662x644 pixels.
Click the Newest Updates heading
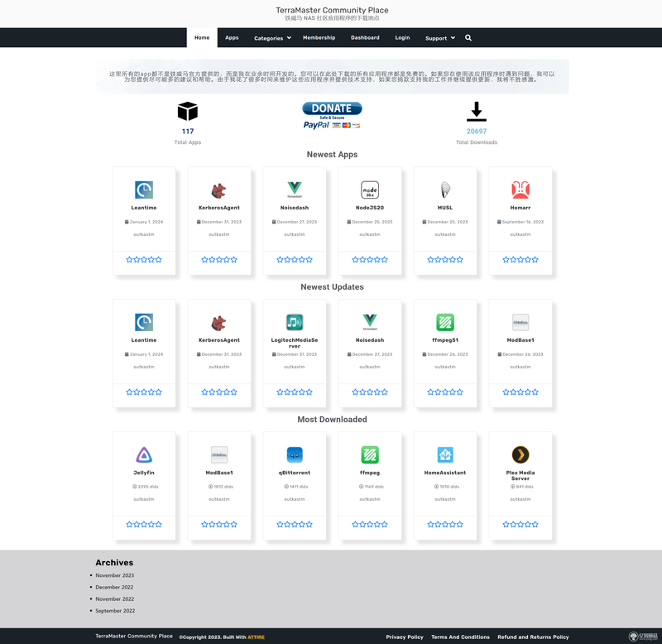(x=333, y=286)
